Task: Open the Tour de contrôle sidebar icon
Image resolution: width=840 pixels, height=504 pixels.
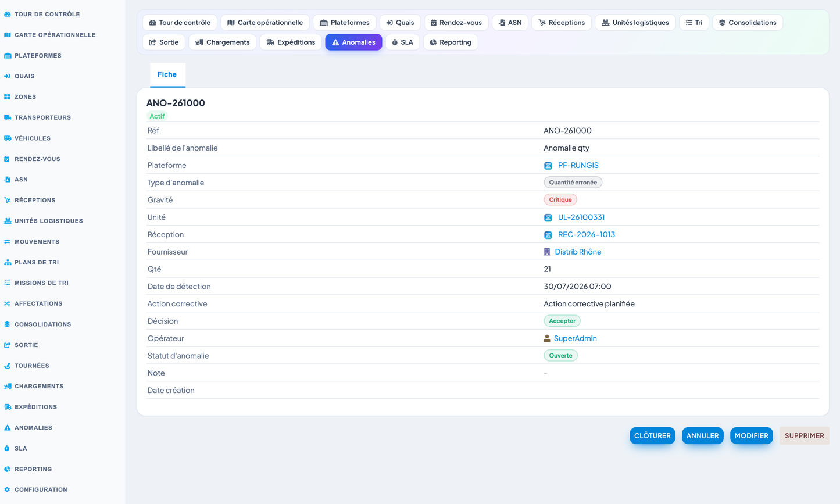Action: (8, 14)
